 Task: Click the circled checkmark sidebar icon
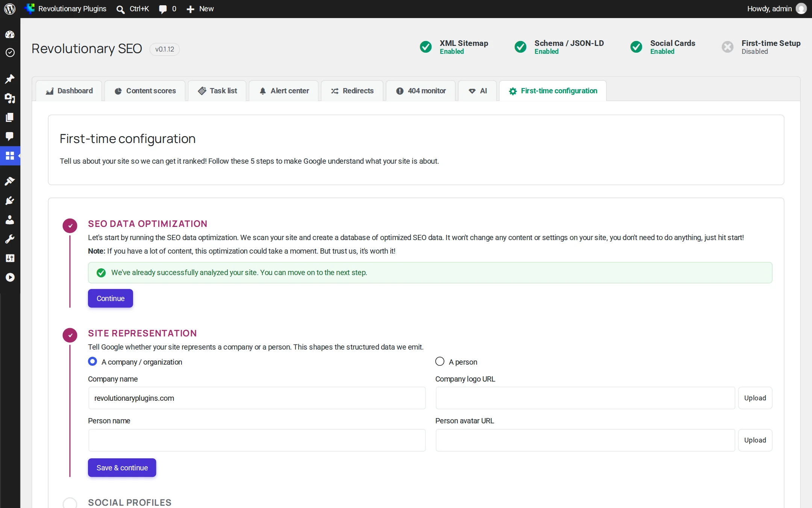click(x=10, y=52)
